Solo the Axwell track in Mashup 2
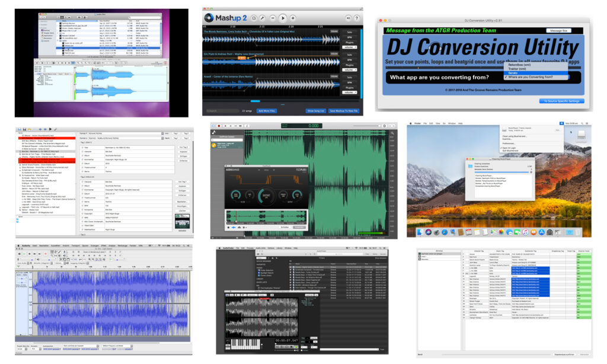 coord(350,78)
